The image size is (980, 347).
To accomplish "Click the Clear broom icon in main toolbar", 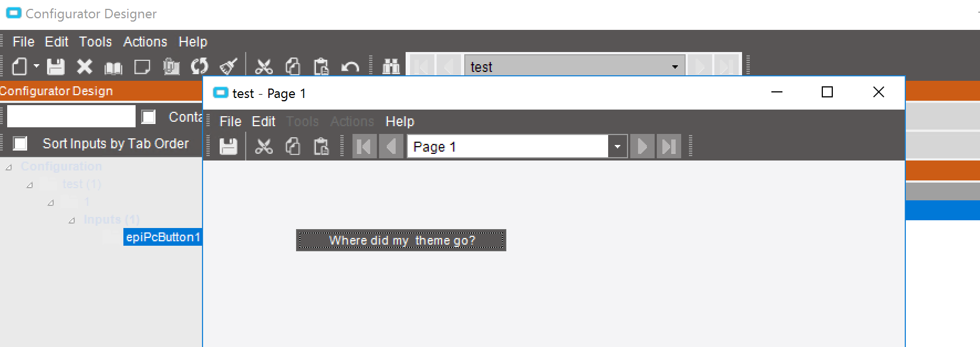I will pos(229,67).
